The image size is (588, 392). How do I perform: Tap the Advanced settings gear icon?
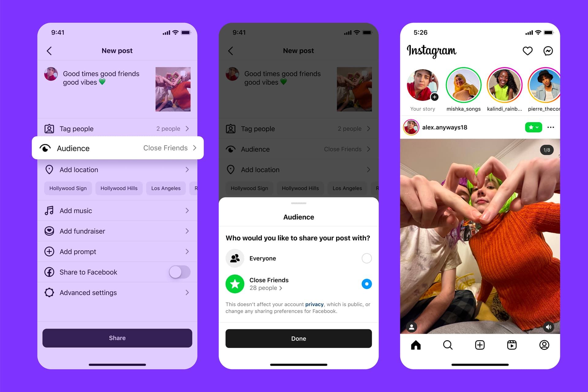49,292
